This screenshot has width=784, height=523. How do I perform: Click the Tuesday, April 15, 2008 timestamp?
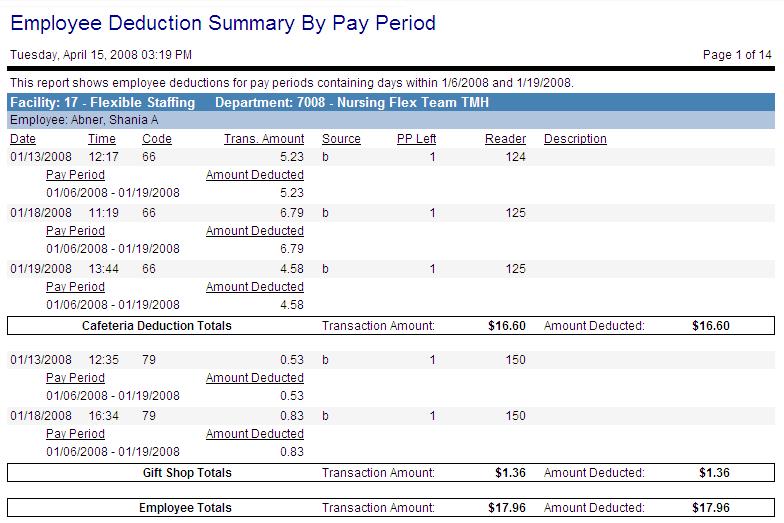pyautogui.click(x=101, y=55)
